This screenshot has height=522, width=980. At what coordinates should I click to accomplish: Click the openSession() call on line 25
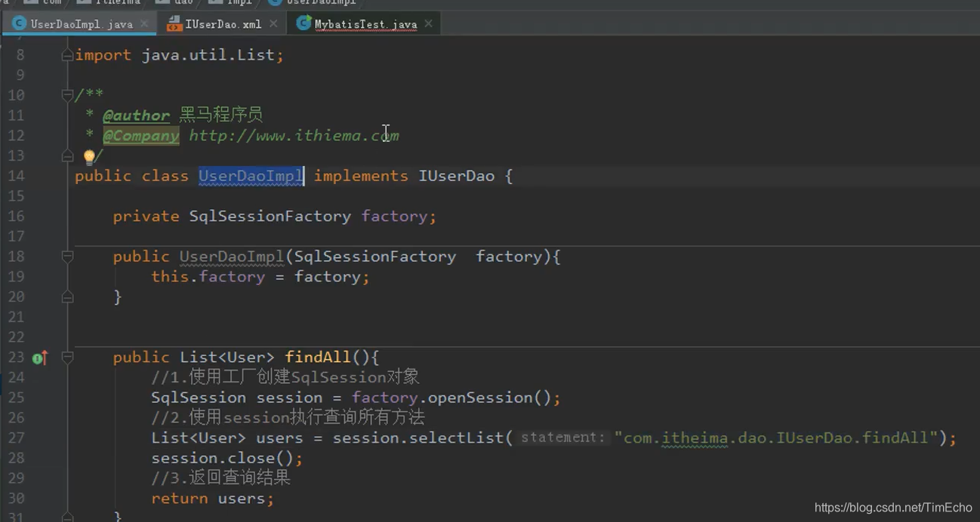[x=490, y=398]
